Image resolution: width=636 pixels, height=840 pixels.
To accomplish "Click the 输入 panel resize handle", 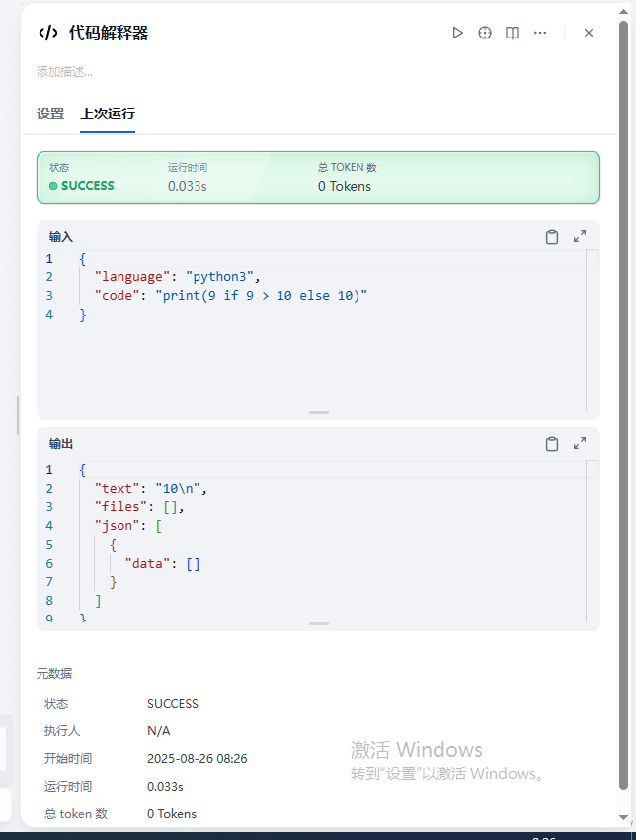I will [319, 412].
